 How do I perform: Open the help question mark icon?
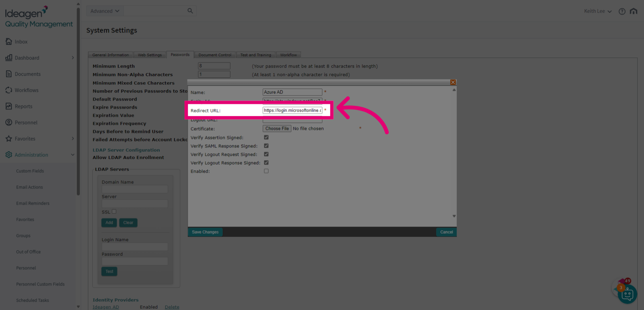click(x=622, y=11)
